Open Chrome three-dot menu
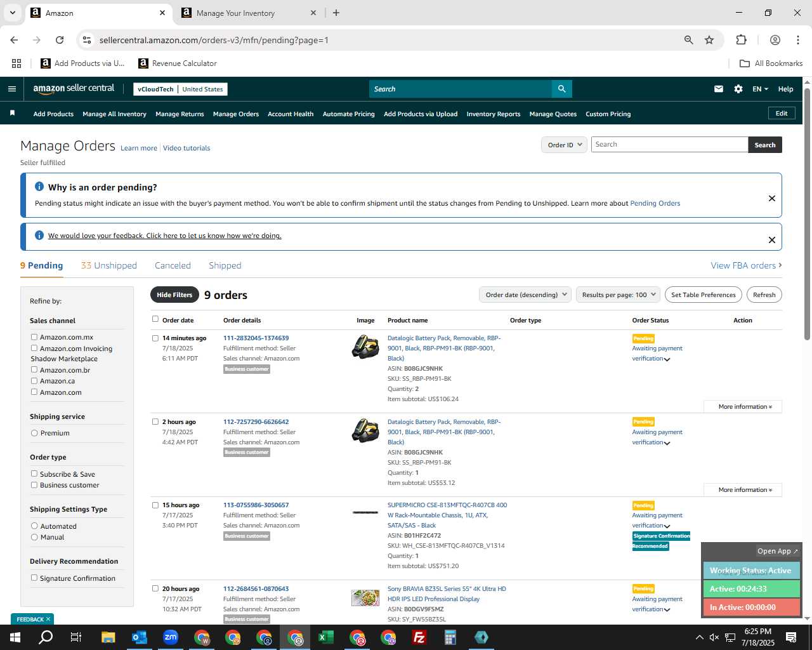 point(797,40)
